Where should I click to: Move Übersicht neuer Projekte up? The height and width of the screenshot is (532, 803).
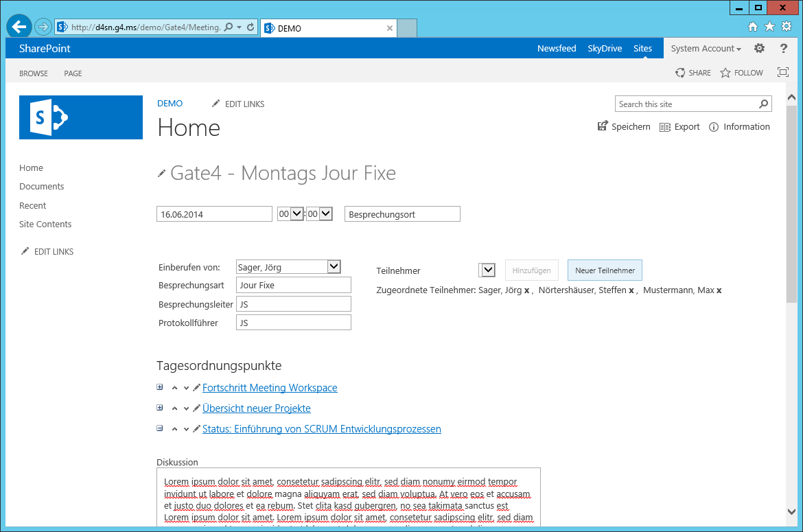(x=174, y=408)
